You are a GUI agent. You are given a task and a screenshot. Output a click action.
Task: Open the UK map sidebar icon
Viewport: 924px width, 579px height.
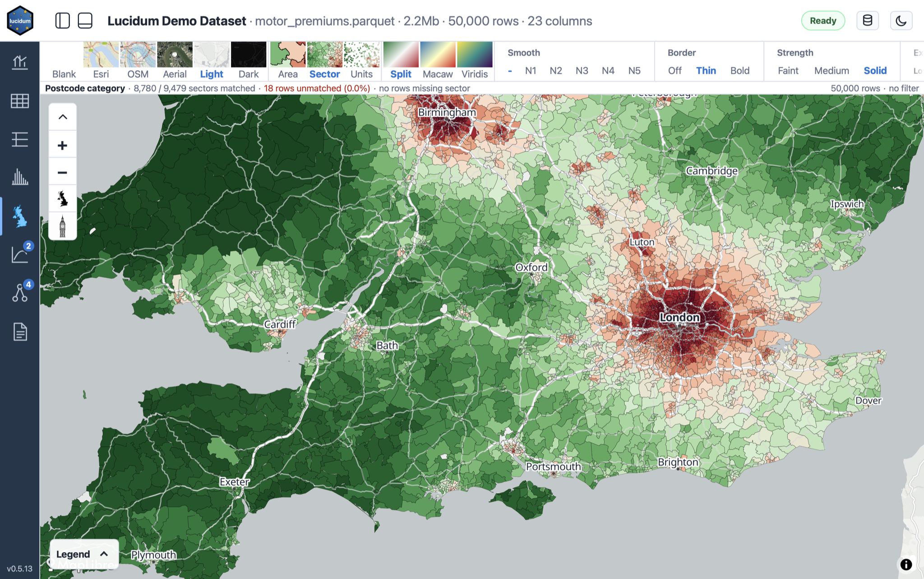click(20, 216)
